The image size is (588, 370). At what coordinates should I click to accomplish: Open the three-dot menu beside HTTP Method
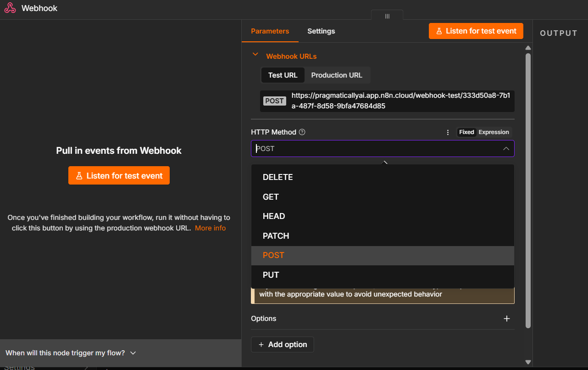[448, 132]
